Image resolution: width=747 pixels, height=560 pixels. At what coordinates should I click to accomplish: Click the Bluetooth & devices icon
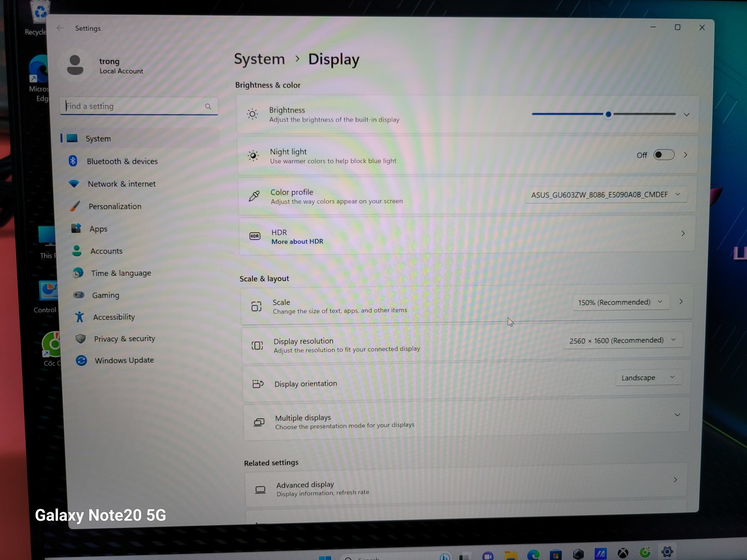pyautogui.click(x=73, y=161)
